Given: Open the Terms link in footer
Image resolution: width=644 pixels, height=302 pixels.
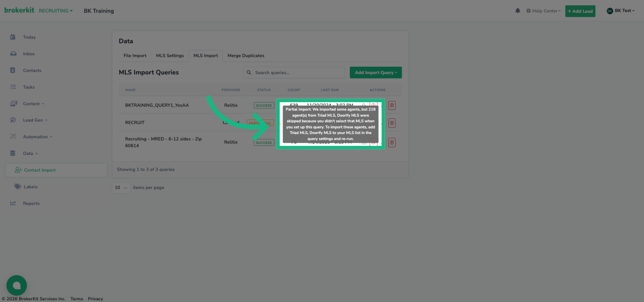Looking at the screenshot, I should click(76, 299).
